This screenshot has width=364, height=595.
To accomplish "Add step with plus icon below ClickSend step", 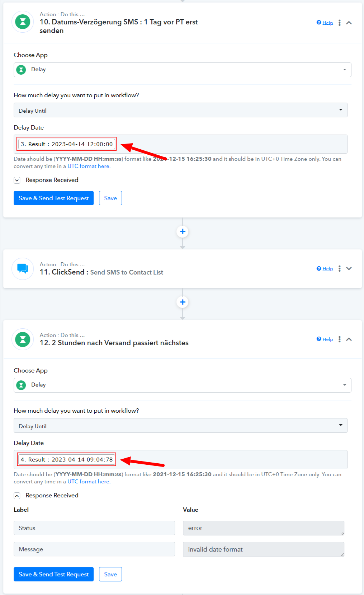I will point(183,302).
